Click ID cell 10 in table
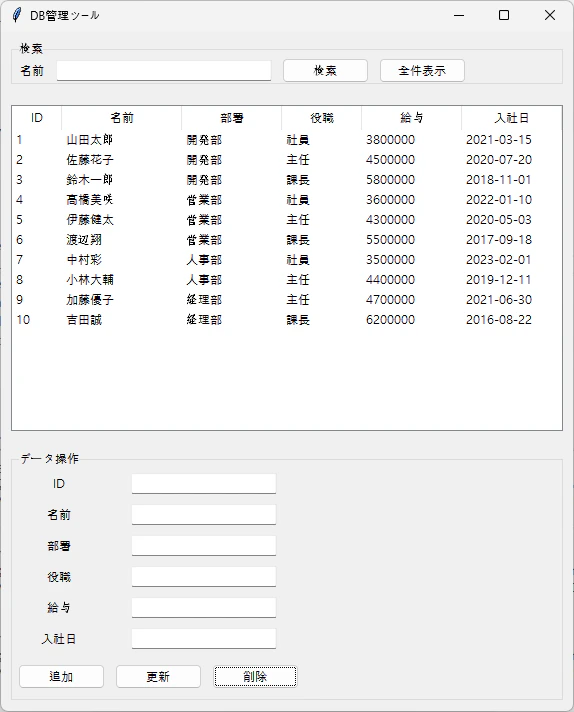The width and height of the screenshot is (574, 712). [x=23, y=320]
